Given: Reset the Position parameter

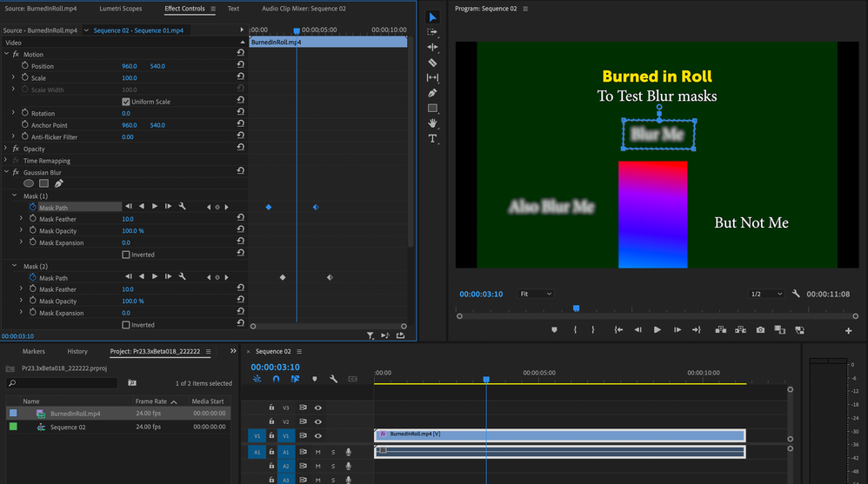Looking at the screenshot, I should pos(240,64).
